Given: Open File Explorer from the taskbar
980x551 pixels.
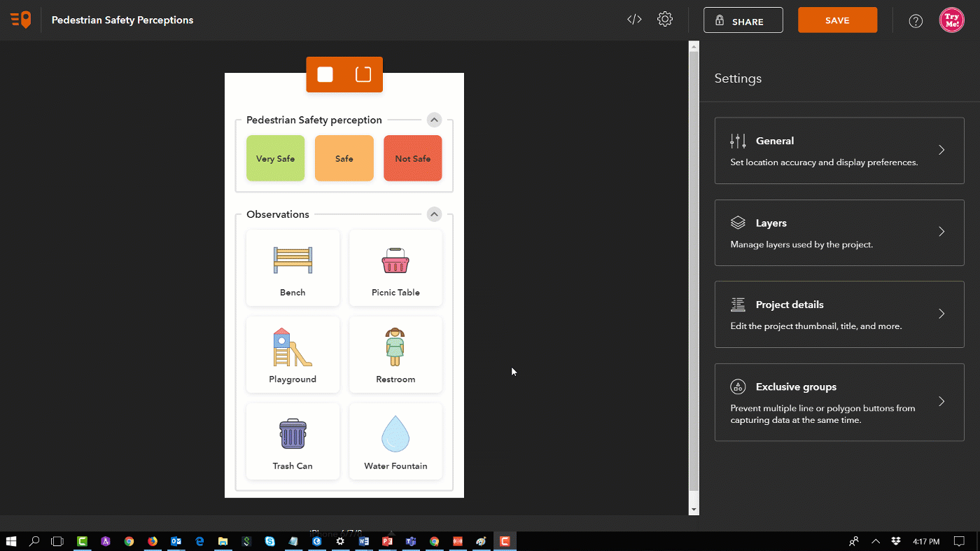Looking at the screenshot, I should (x=223, y=541).
